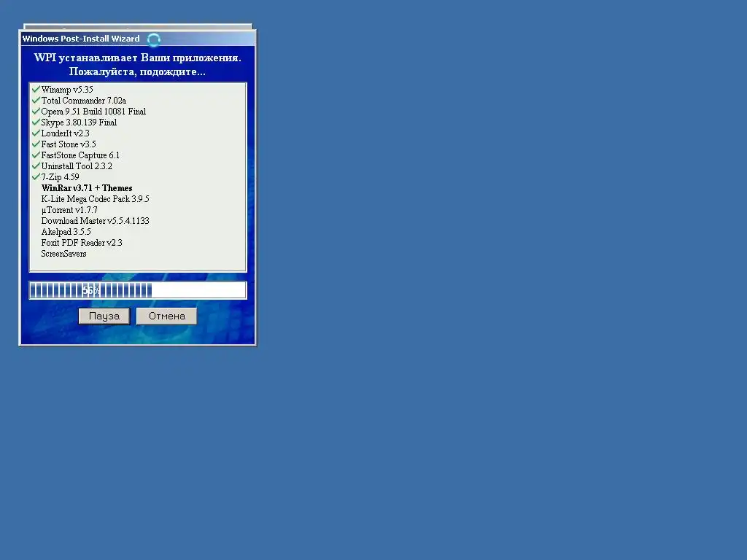Click the checkmark next to Skype 3.80.139 Final
The height and width of the screenshot is (560, 747).
point(36,122)
